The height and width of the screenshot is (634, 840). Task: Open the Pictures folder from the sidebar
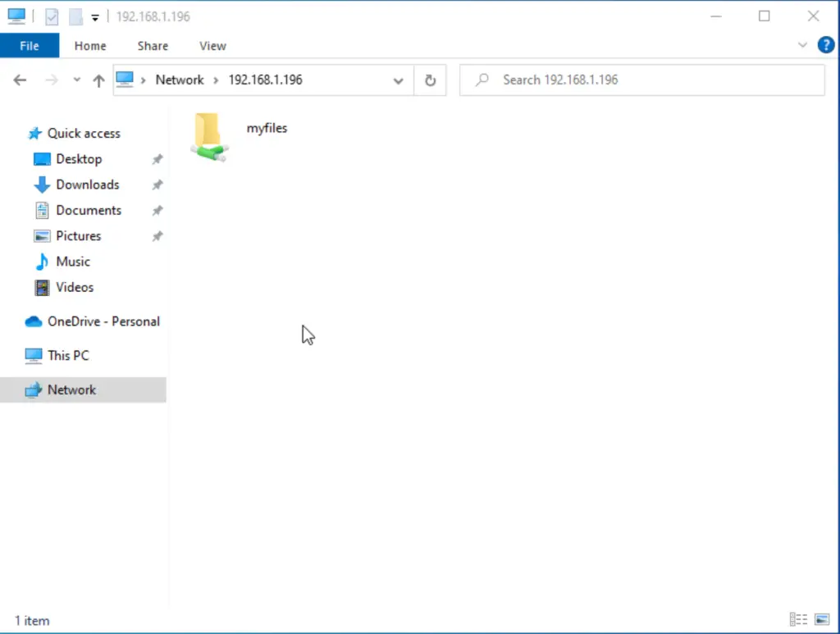pyautogui.click(x=79, y=235)
